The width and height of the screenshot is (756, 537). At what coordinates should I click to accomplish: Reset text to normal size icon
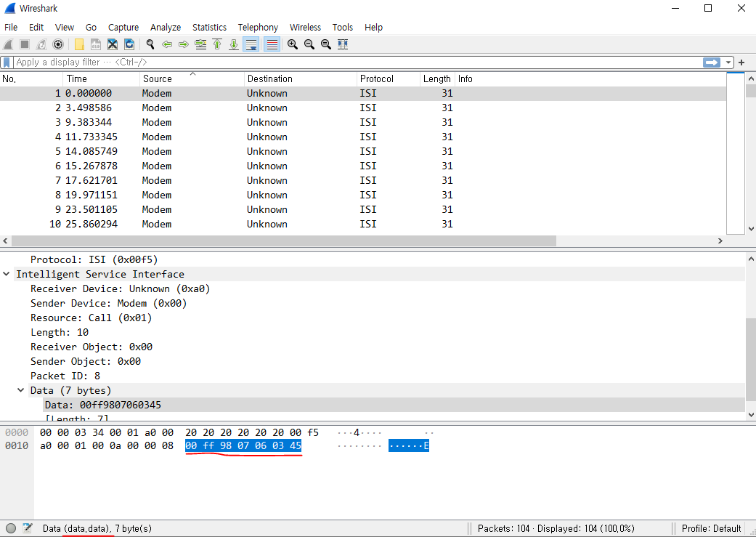coord(326,44)
